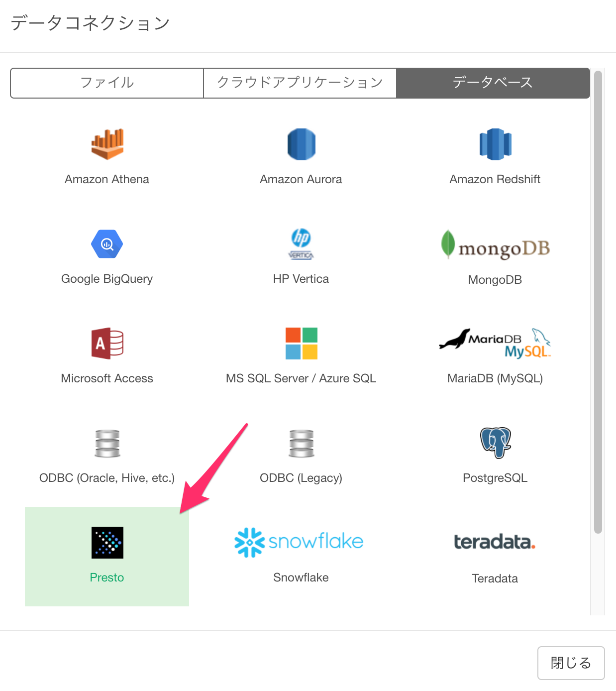Screen dimensions: 616x691
Task: Choose the ODBC (Oracle, Hive, etc.) label
Action: pos(107,478)
